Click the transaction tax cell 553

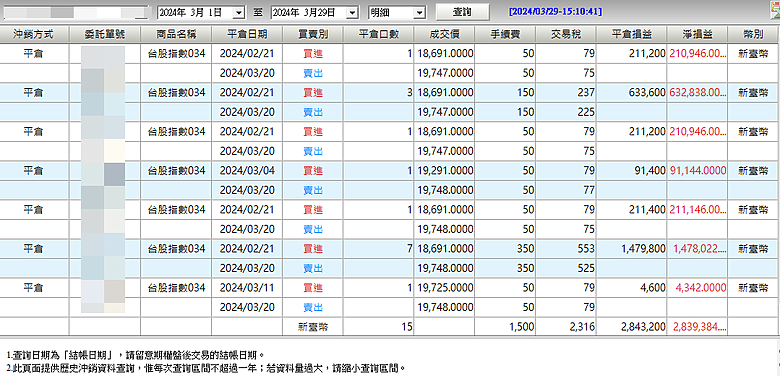(x=566, y=248)
